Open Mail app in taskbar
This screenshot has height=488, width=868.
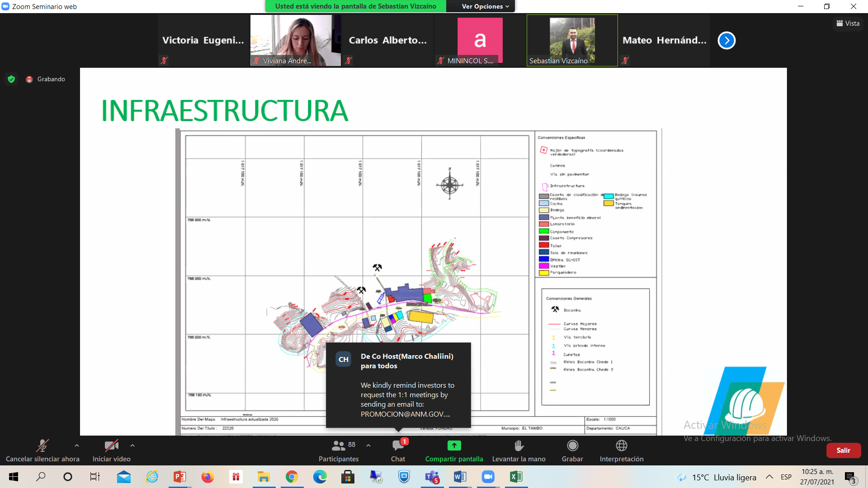coord(123,477)
